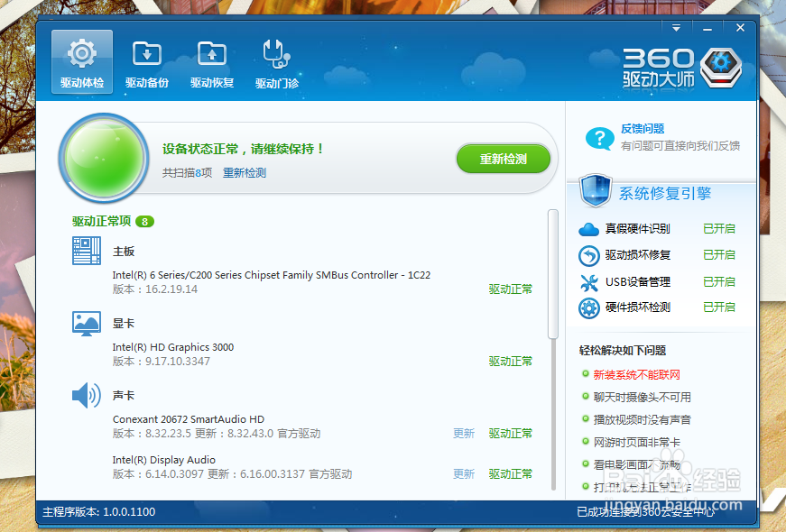This screenshot has width=786, height=532.
Task: Click the 系统修复引擎 shield icon
Action: point(595,190)
